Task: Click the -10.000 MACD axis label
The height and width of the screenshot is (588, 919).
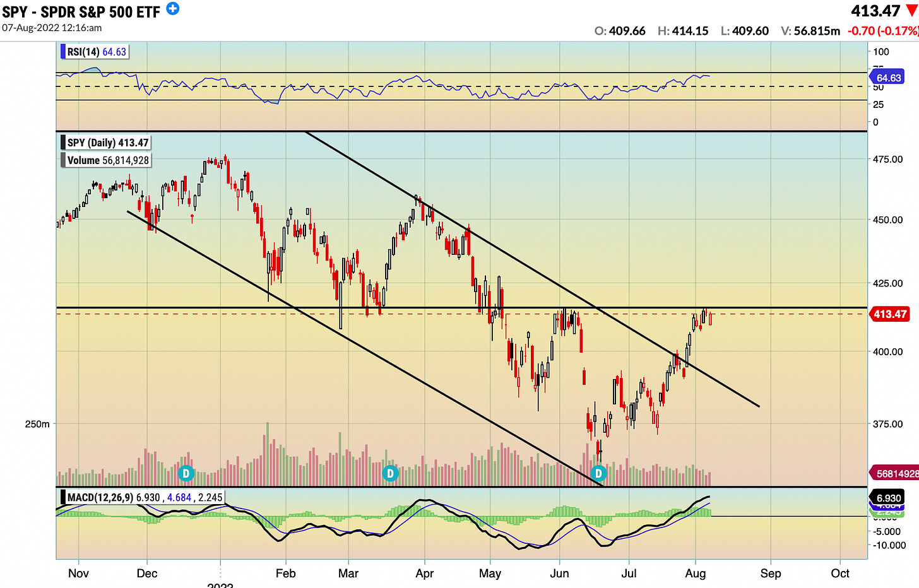Action: [889, 545]
